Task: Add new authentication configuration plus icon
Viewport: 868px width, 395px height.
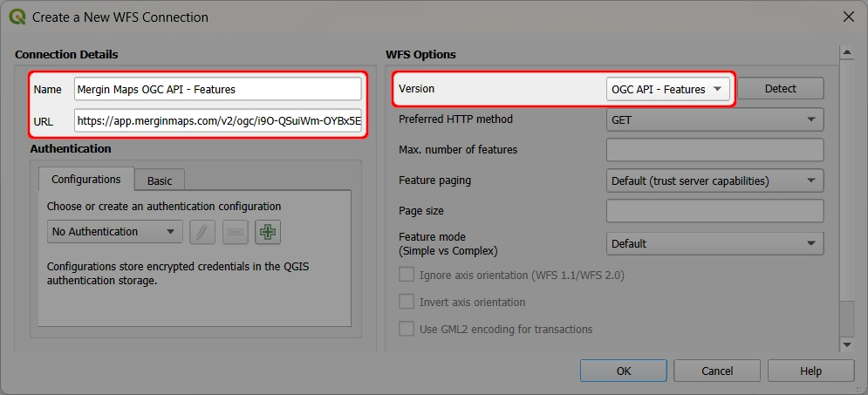Action: (x=268, y=232)
